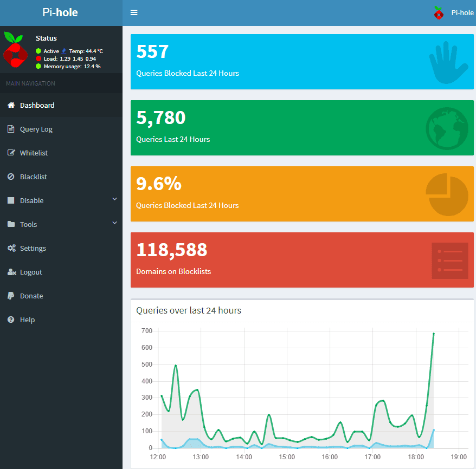Viewport: 476px width, 469px height.
Task: Expand the Disable menu chevron
Action: tap(115, 199)
